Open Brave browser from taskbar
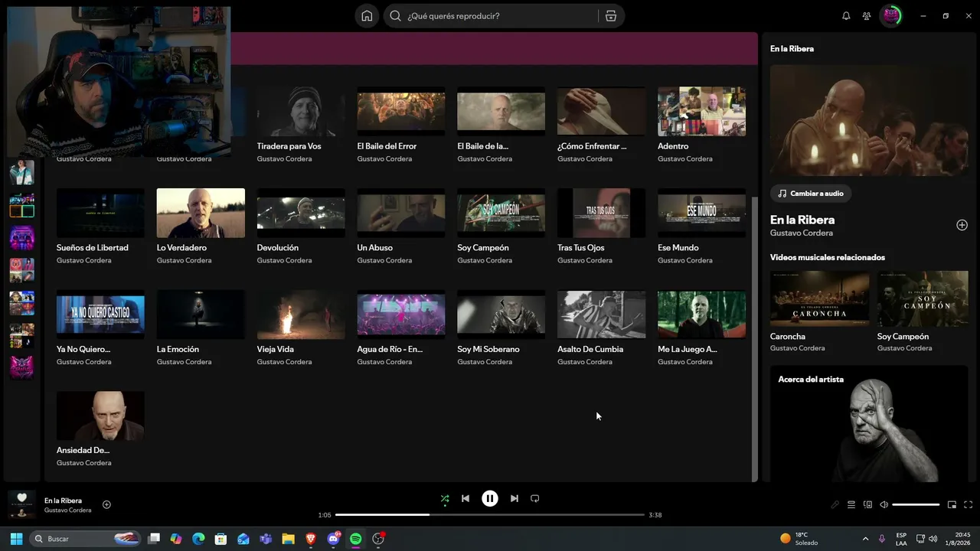 coord(310,539)
